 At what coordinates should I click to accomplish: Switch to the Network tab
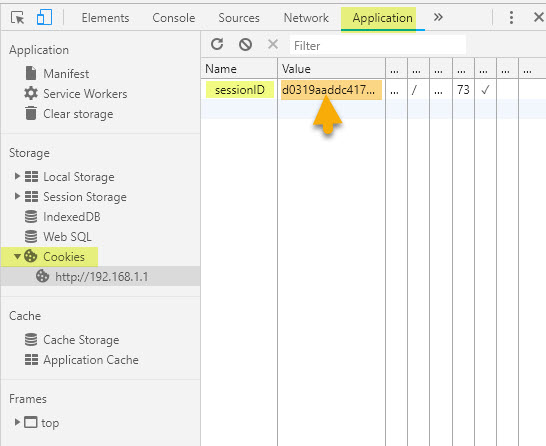pos(306,18)
